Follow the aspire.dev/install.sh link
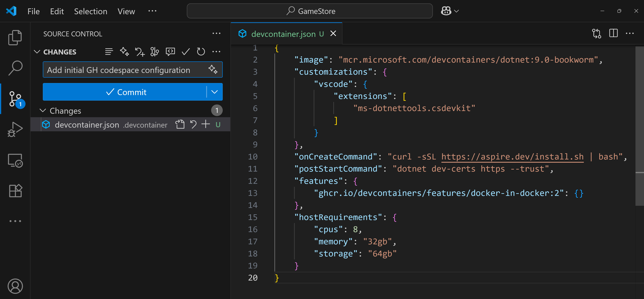 tap(513, 157)
